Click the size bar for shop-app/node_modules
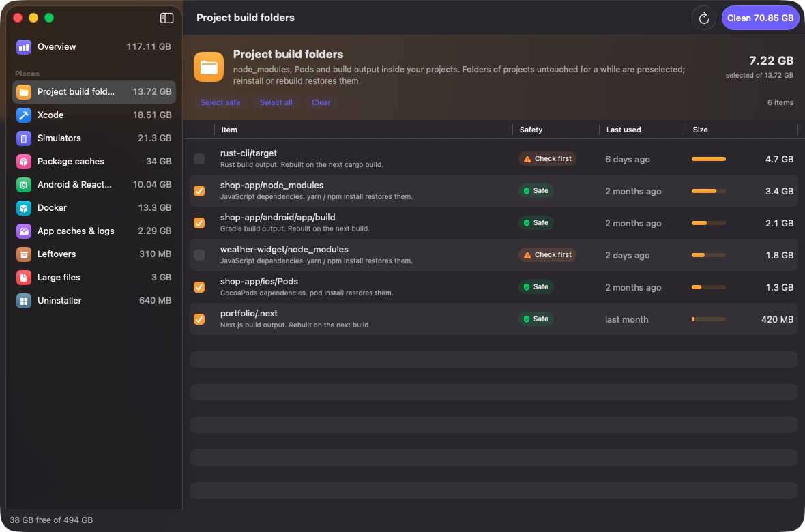 709,191
